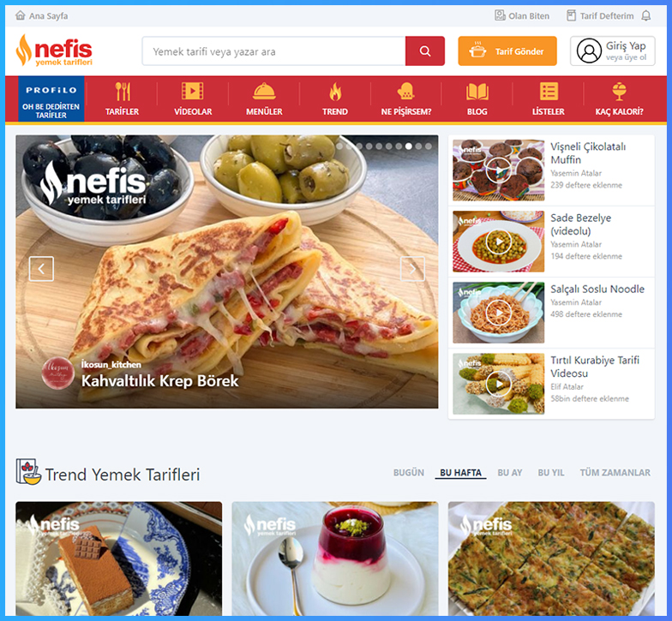Select the last slider pagination dot

tap(429, 146)
